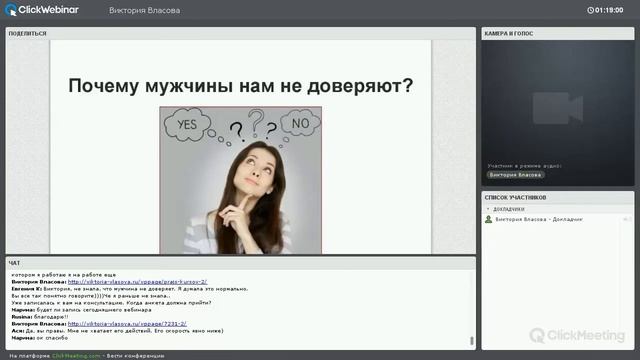Click the ClickWebinar logo
The height and width of the screenshot is (360, 640).
point(41,10)
